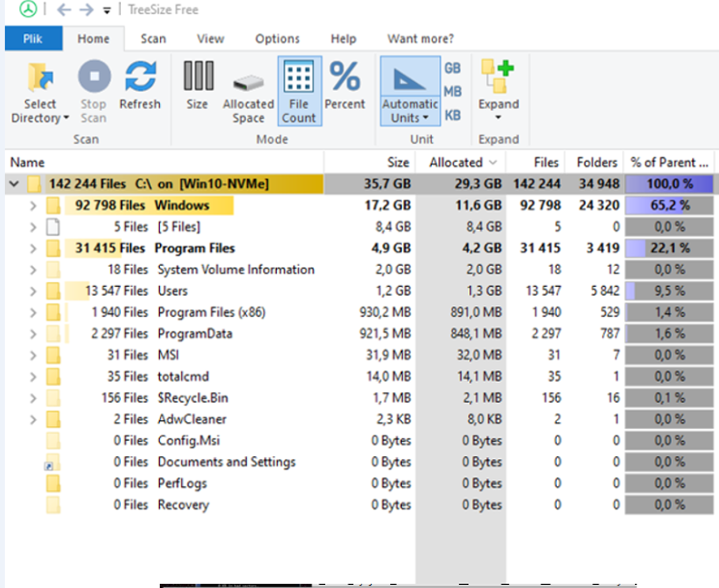Expand the Program Files folder node
This screenshot has height=588, width=719.
coord(33,248)
